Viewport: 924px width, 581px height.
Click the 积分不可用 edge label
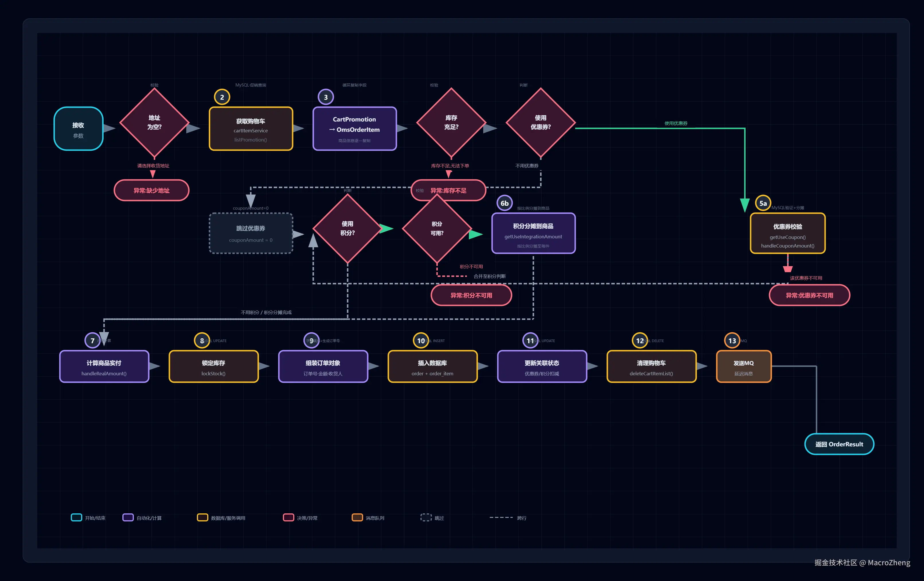[x=471, y=266]
